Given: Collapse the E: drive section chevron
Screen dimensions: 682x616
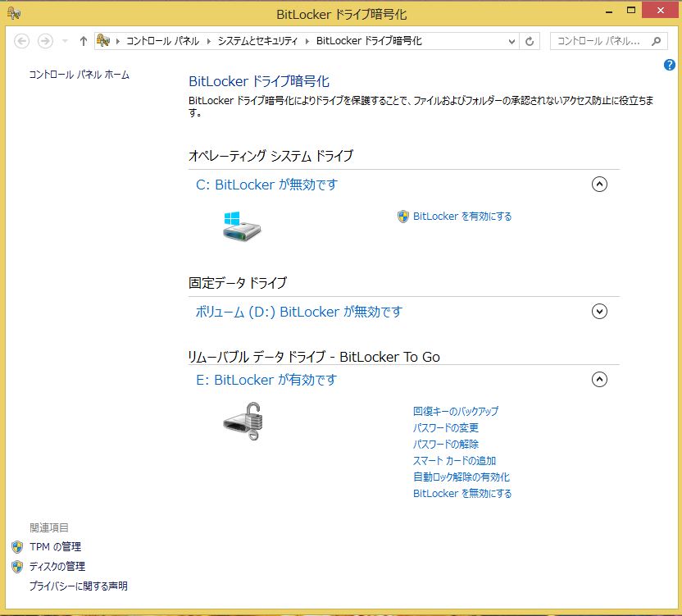Looking at the screenshot, I should pos(599,379).
